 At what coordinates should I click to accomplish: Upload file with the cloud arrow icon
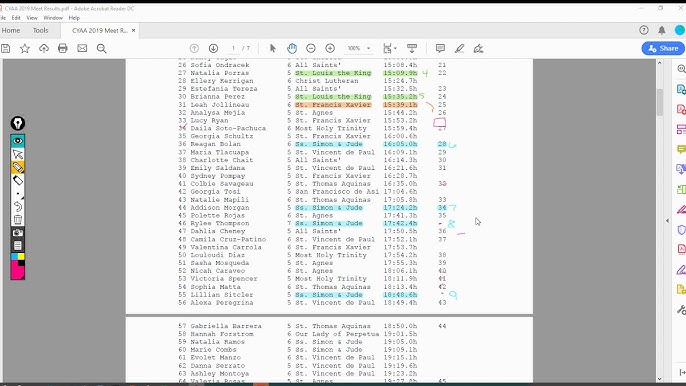click(x=44, y=49)
